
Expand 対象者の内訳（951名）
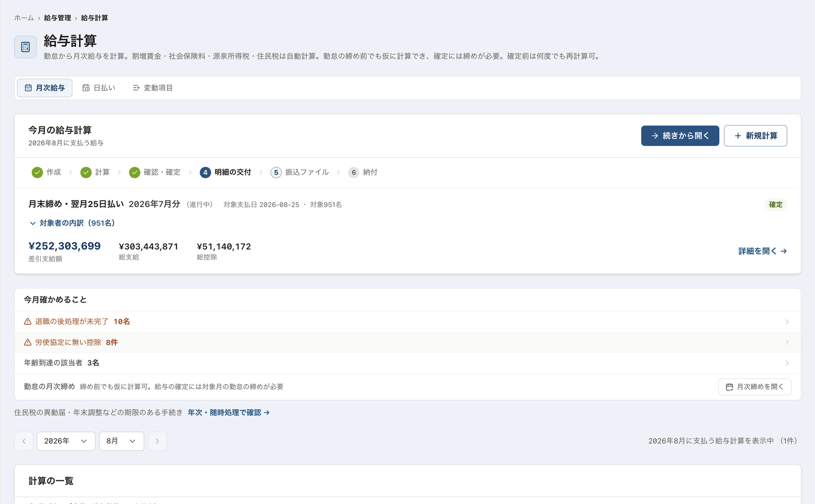click(72, 223)
